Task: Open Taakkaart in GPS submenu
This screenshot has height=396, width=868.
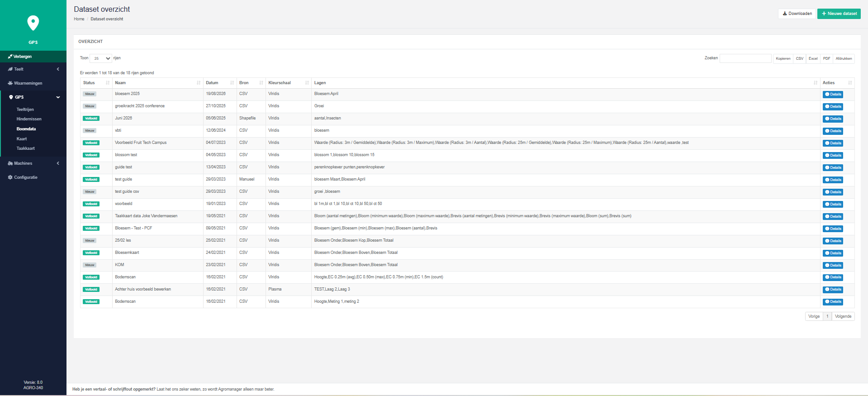Action: coord(26,148)
